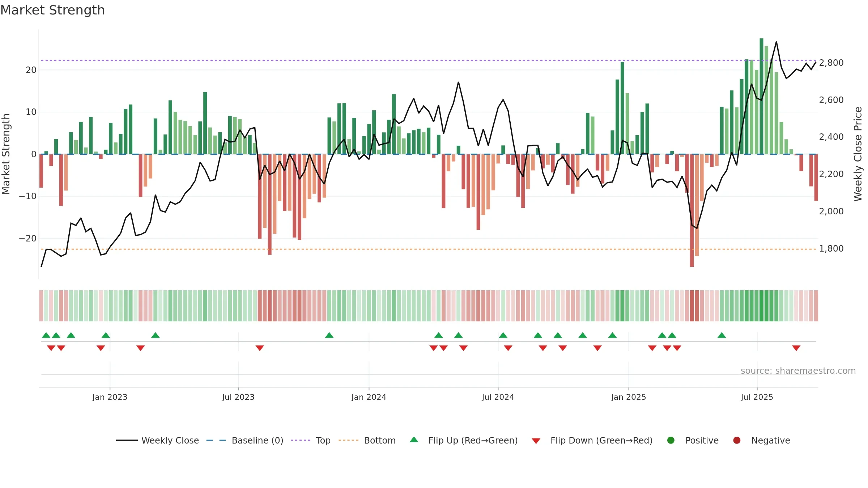Click the tallest green bar above Jul 2025
Viewport: 868px width, 488px height.
pos(761,96)
